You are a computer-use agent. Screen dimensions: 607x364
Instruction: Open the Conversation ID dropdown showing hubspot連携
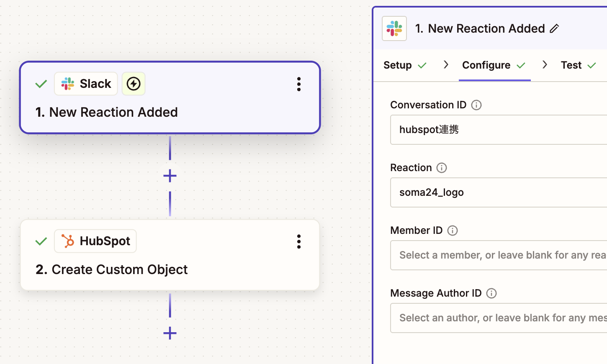pos(499,130)
